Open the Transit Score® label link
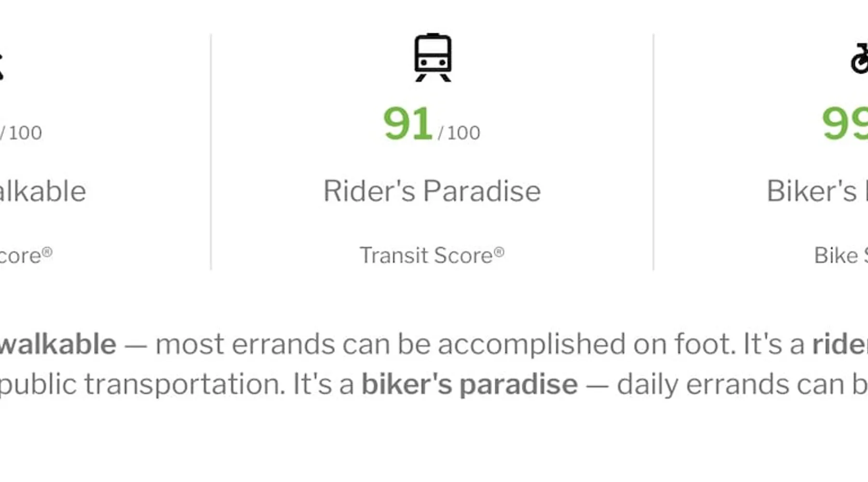868x482 pixels. coord(426,255)
